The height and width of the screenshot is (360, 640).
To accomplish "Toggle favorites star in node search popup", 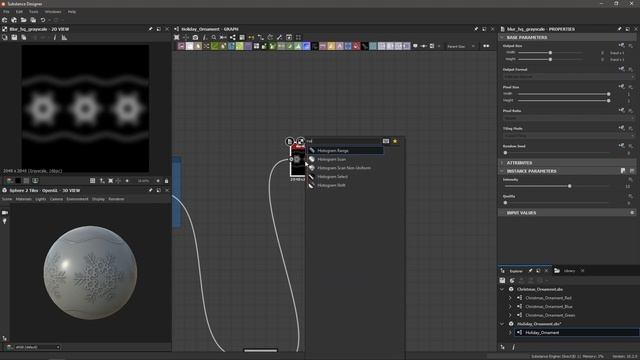I will point(395,141).
